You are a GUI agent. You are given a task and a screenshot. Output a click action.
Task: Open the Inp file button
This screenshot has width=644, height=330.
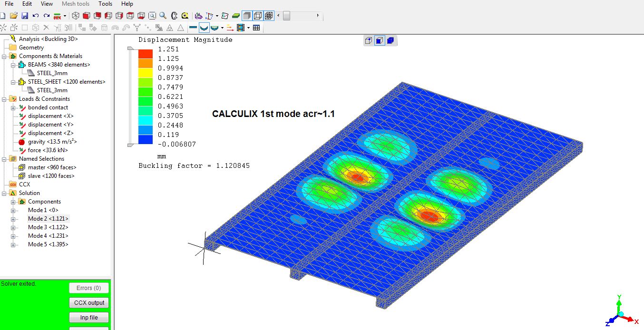89,318
